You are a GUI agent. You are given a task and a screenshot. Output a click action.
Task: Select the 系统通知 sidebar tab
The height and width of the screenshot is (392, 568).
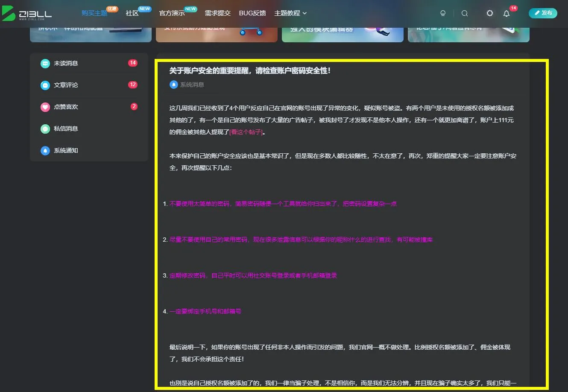89,151
